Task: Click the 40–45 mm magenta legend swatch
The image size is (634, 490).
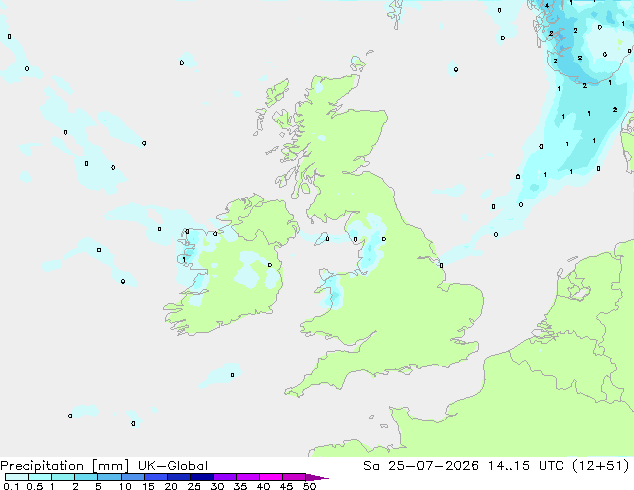Action: (x=271, y=477)
